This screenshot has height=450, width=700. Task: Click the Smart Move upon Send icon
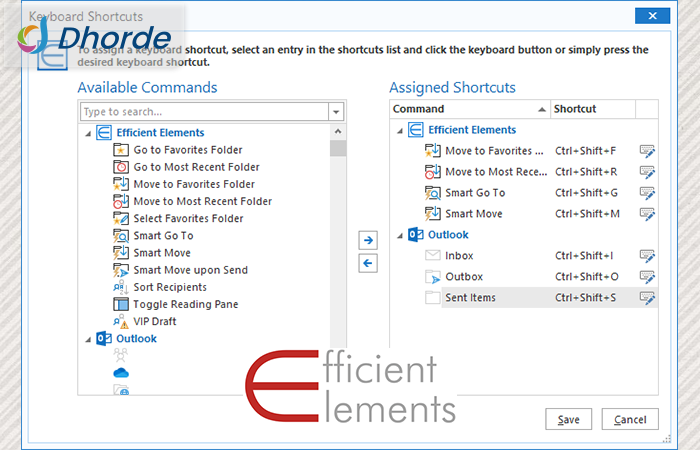click(x=121, y=270)
